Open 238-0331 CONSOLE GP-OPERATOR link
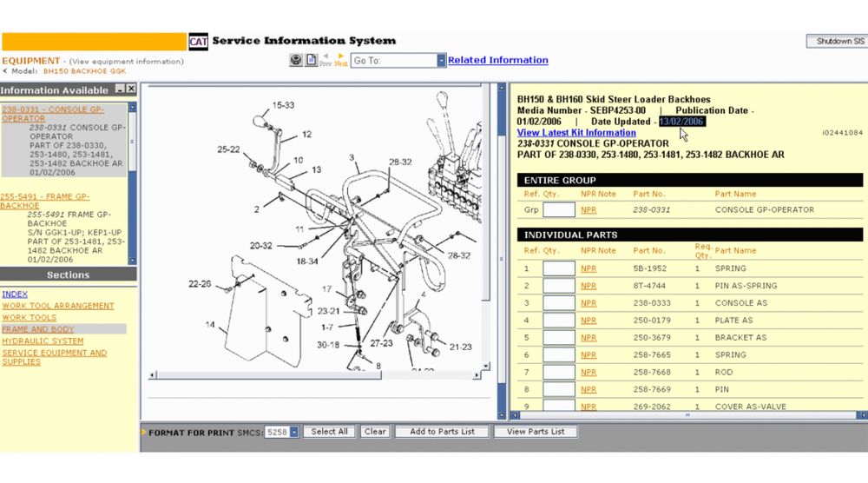Screen dimensions: 868x483 (x=53, y=114)
